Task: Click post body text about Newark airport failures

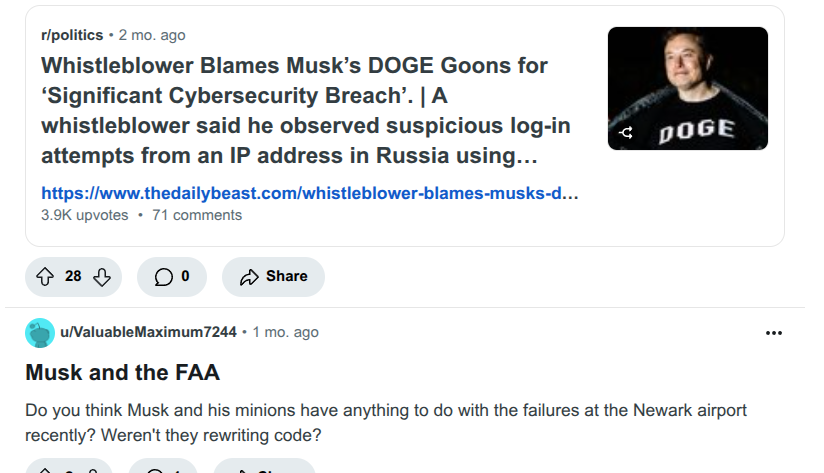Action: (x=386, y=423)
